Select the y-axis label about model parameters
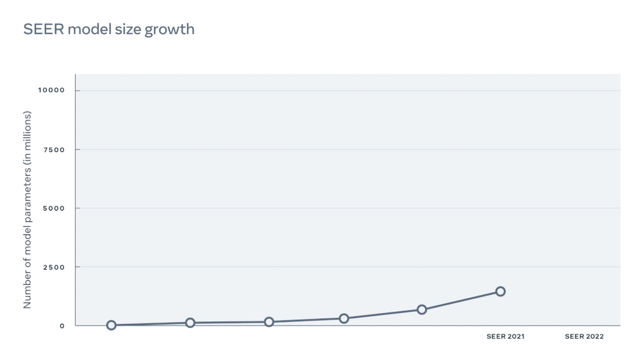This screenshot has width=644, height=362. point(27,209)
